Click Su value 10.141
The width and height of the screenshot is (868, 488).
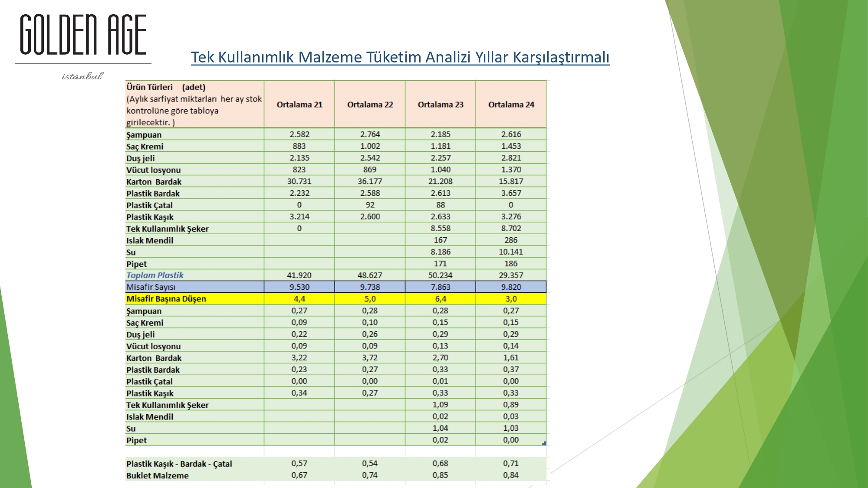pyautogui.click(x=511, y=252)
